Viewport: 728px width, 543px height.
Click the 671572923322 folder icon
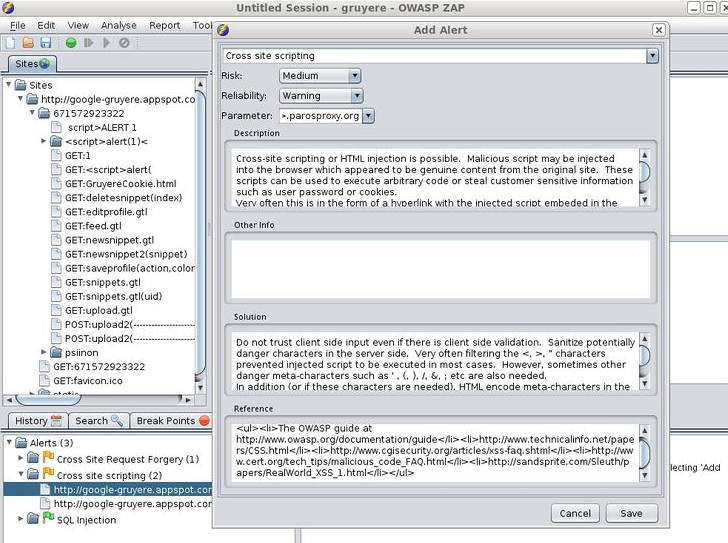point(44,113)
